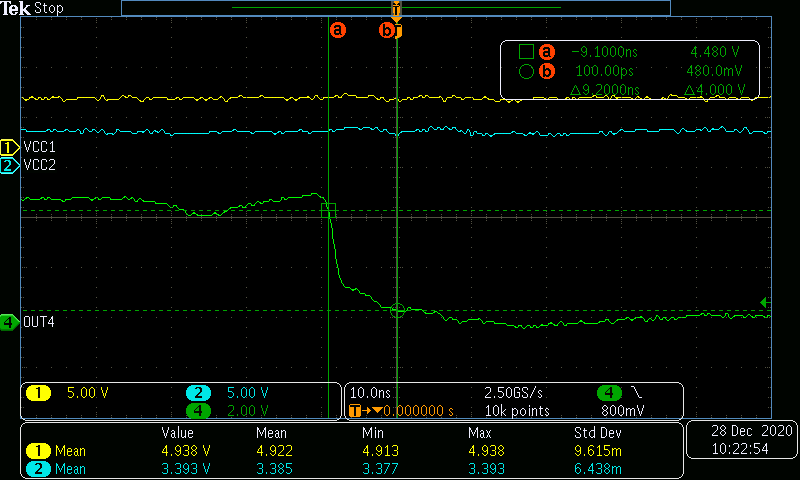Click channel 1 min 4.913
Screen dimensions: 800x480
point(381,451)
